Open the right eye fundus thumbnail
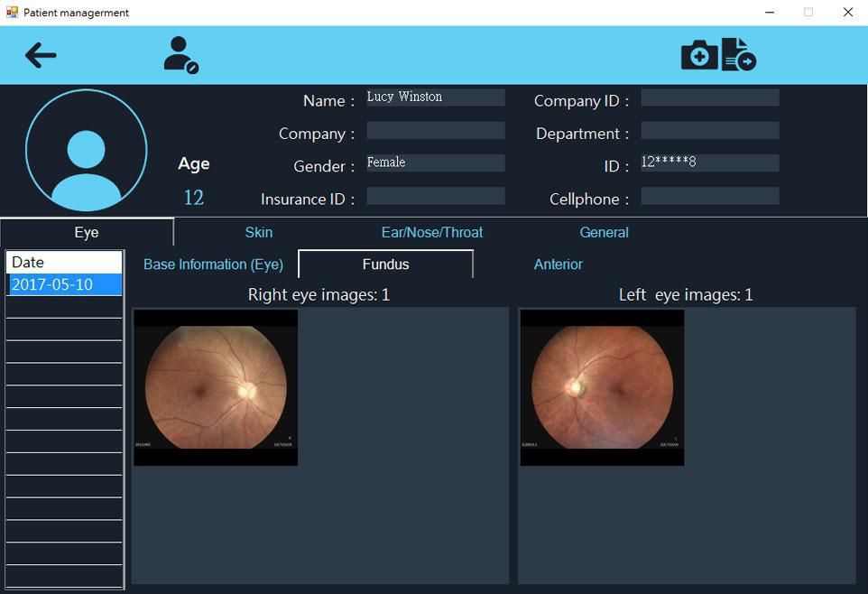Viewport: 868px width, 594px height. [215, 386]
